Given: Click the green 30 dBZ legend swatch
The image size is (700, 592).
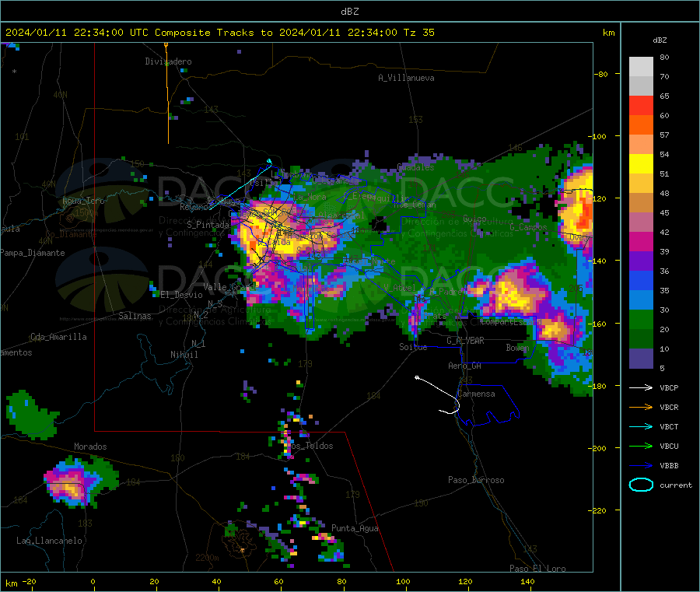Looking at the screenshot, I should pos(641,319).
